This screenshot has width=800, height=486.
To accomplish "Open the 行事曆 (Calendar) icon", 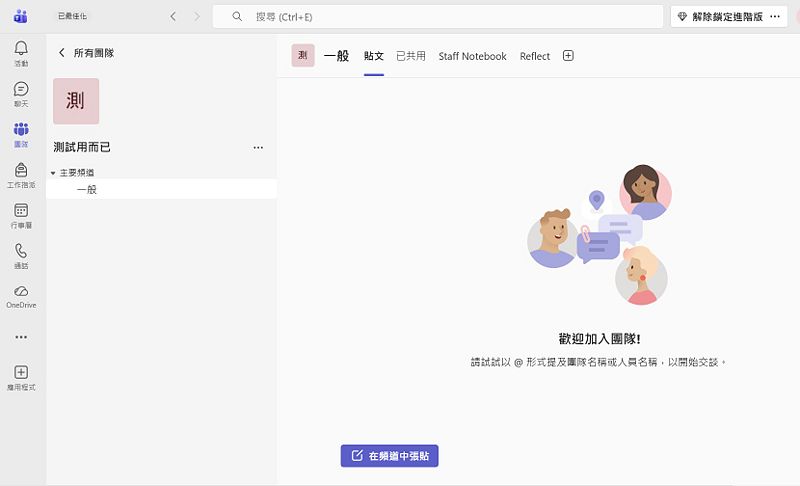I will coord(21,214).
